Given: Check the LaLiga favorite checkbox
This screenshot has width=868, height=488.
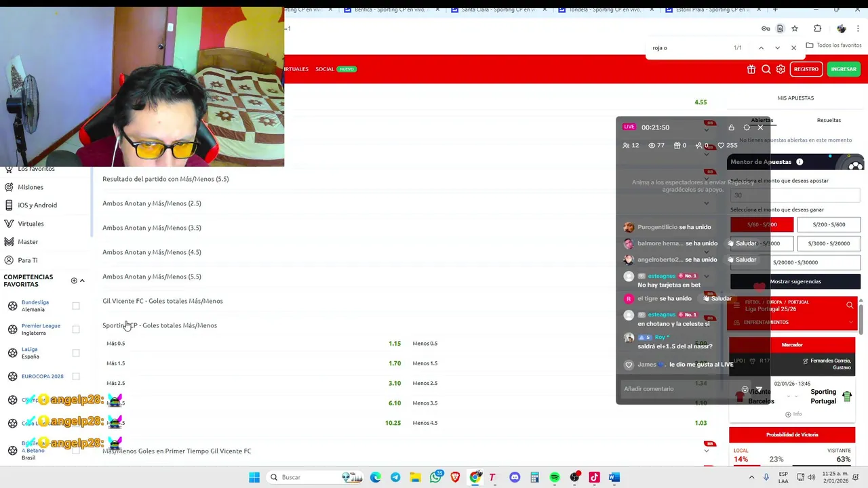Looking at the screenshot, I should click(x=76, y=352).
